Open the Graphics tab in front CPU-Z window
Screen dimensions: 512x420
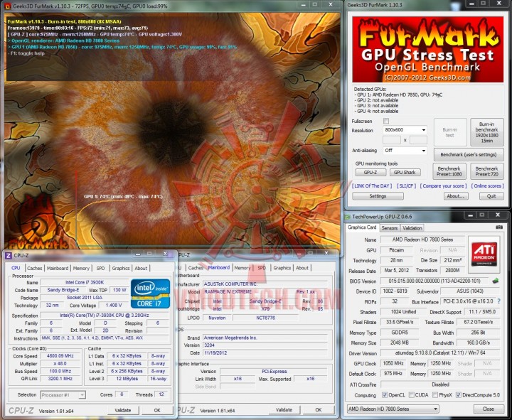121,268
